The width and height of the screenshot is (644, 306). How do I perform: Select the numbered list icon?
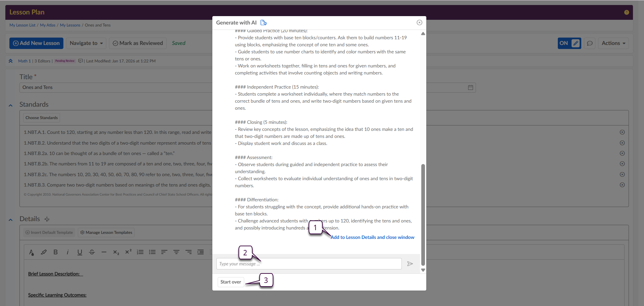click(x=140, y=252)
